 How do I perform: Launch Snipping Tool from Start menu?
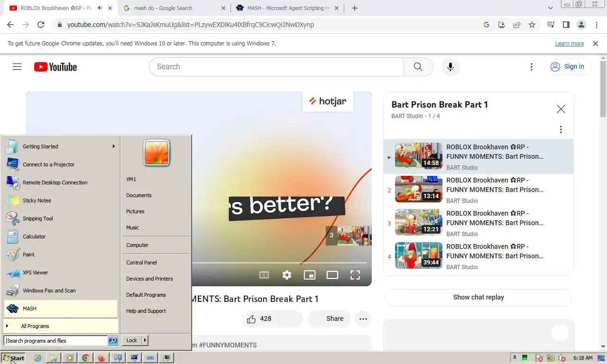[x=61, y=218]
